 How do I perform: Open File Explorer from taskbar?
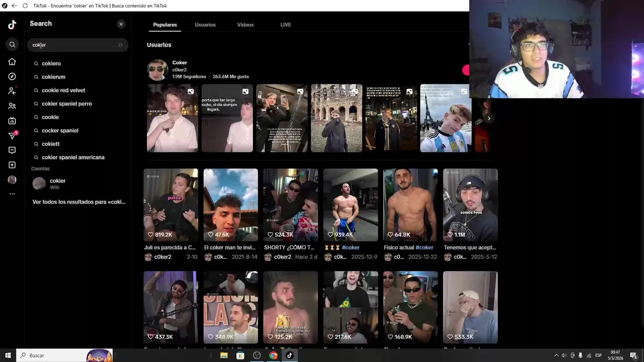[x=224, y=355]
